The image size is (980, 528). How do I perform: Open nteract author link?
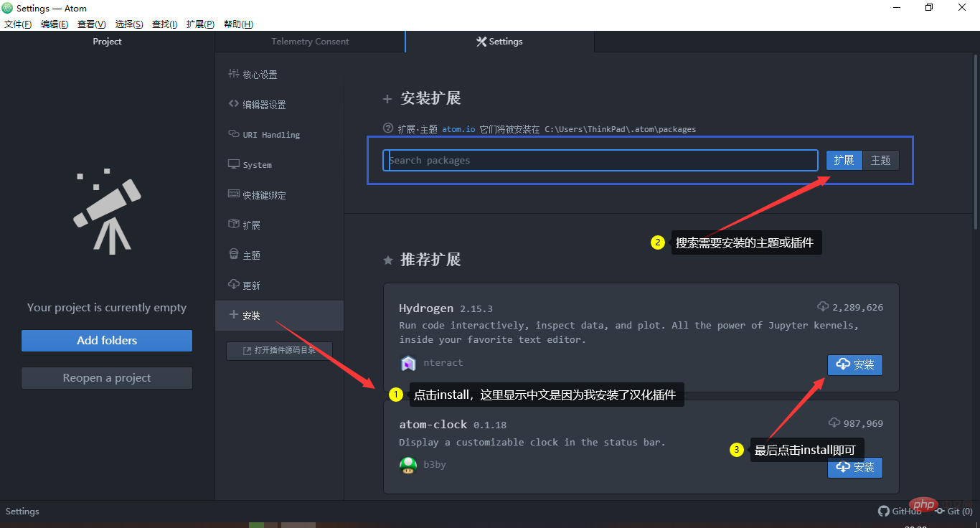tap(443, 363)
